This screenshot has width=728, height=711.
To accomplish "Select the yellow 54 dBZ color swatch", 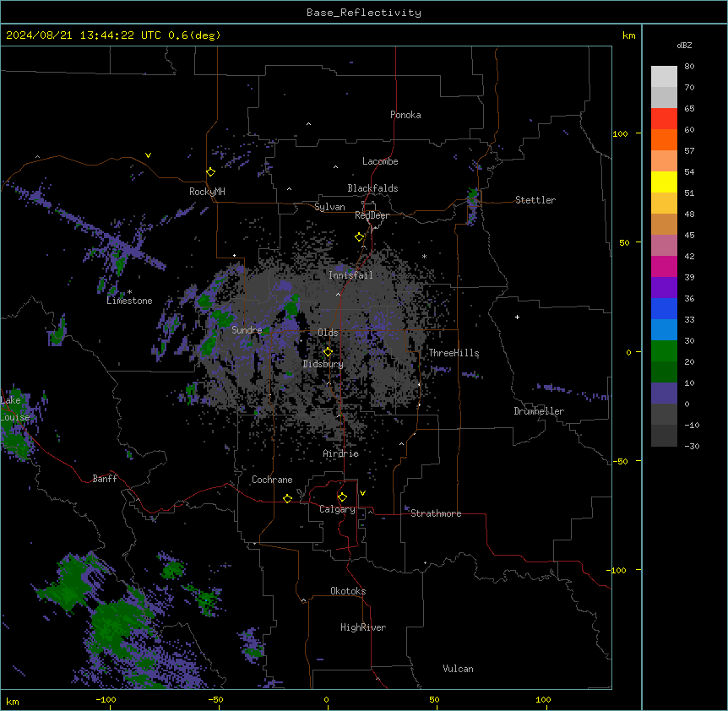I will (664, 182).
